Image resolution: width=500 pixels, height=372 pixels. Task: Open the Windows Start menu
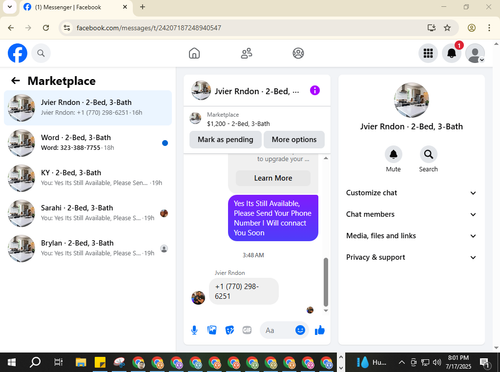pyautogui.click(x=12, y=362)
